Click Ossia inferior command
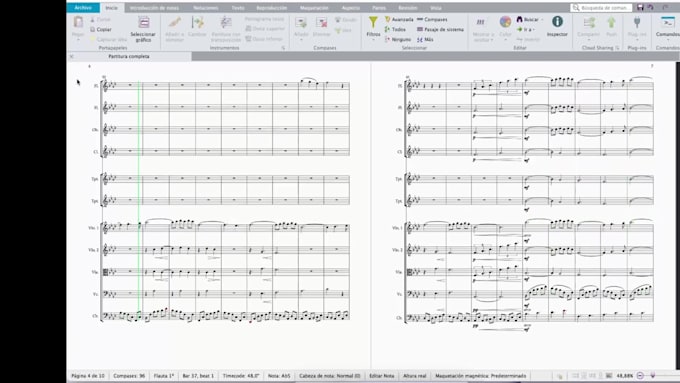This screenshot has height=383, width=680. click(x=264, y=39)
